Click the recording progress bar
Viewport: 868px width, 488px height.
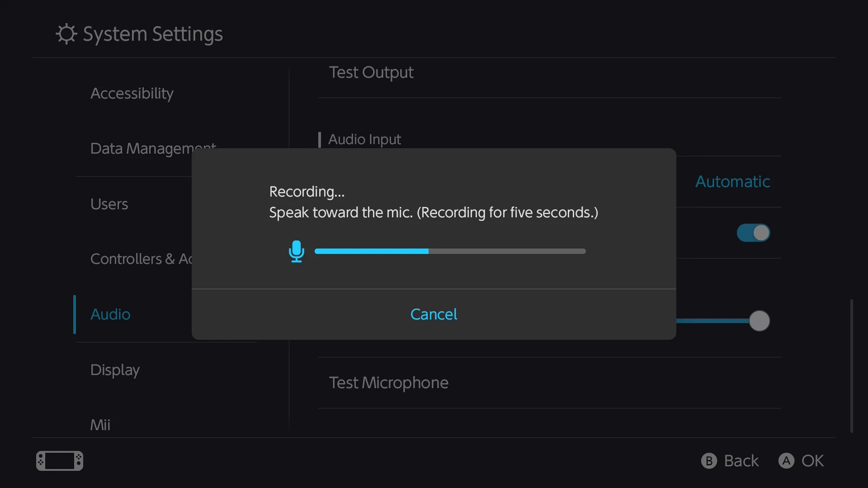[450, 251]
